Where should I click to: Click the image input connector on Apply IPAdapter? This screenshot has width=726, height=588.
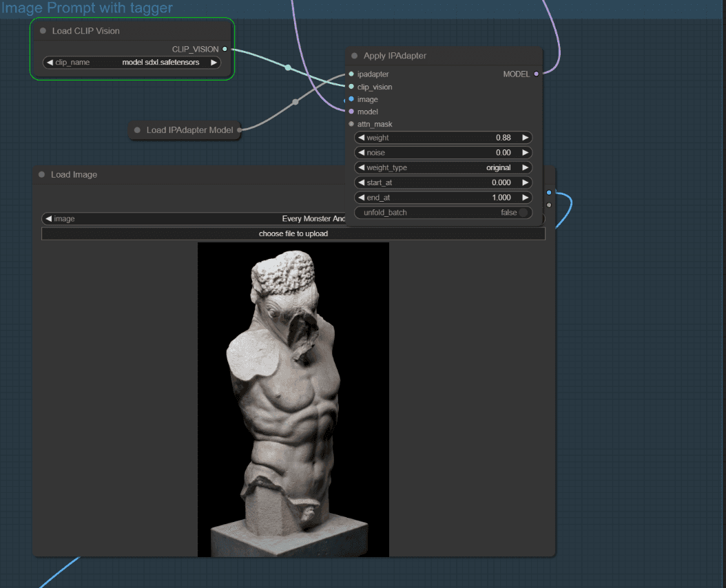(351, 99)
